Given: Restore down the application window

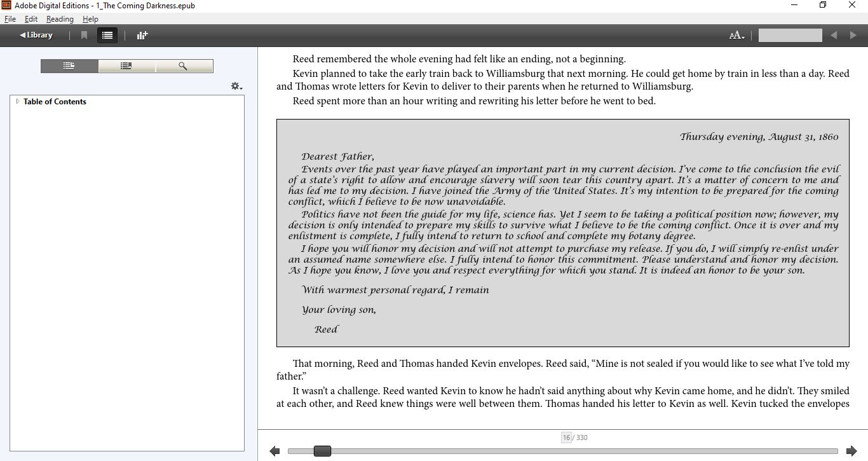Looking at the screenshot, I should click(x=823, y=5).
